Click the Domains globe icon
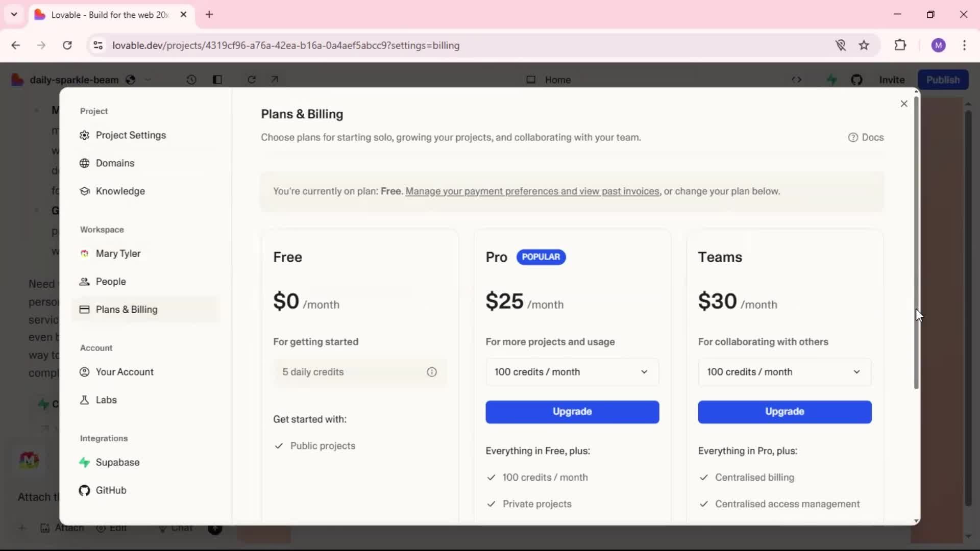The width and height of the screenshot is (980, 551). (85, 163)
